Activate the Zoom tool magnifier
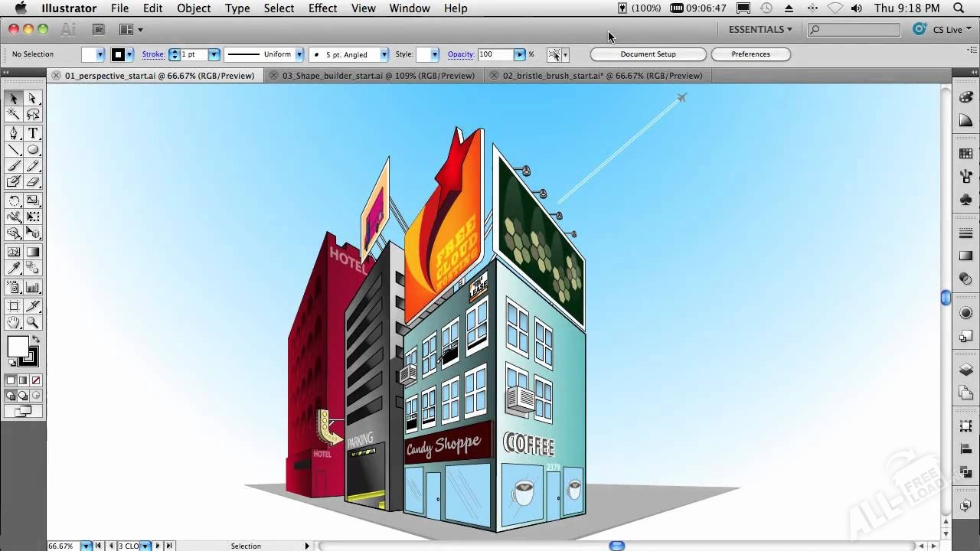 click(x=33, y=323)
